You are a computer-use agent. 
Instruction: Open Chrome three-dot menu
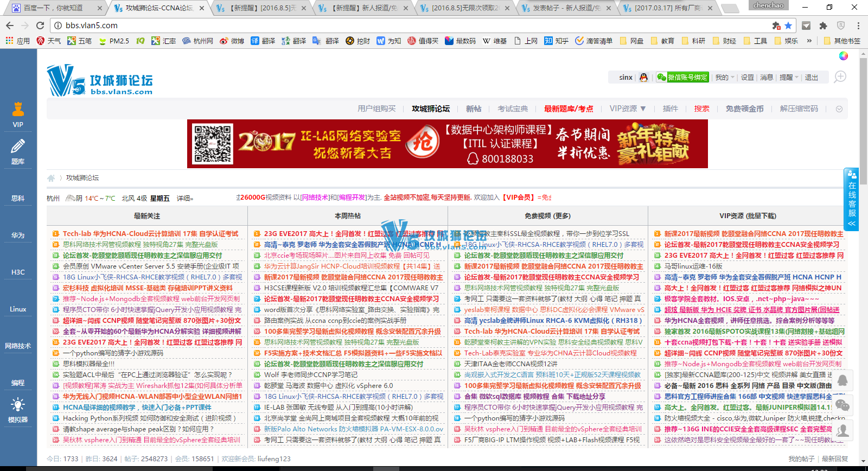858,26
